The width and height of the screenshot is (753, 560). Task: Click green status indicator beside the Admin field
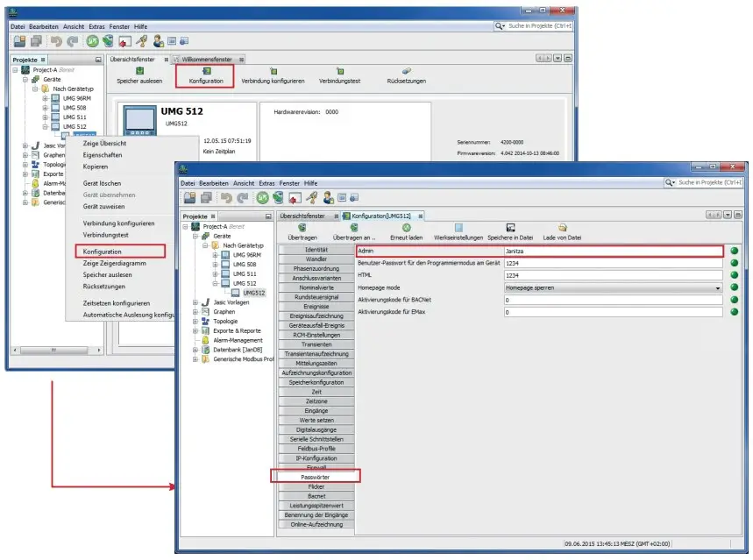coord(735,251)
